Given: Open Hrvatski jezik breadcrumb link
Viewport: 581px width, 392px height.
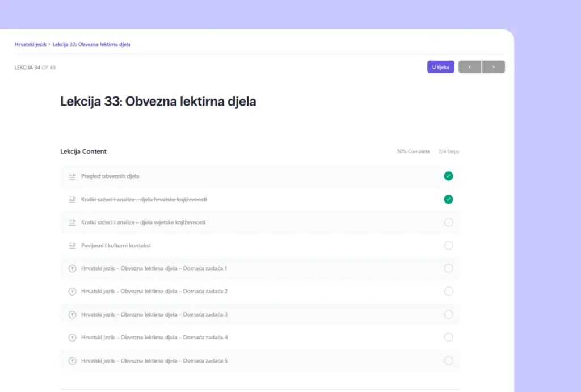Looking at the screenshot, I should point(31,44).
